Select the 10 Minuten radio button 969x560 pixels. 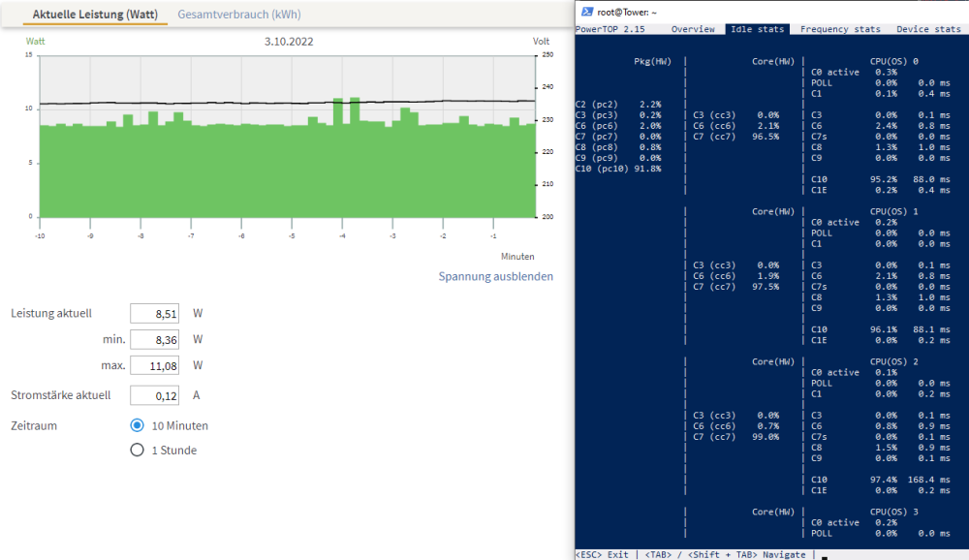coord(138,425)
